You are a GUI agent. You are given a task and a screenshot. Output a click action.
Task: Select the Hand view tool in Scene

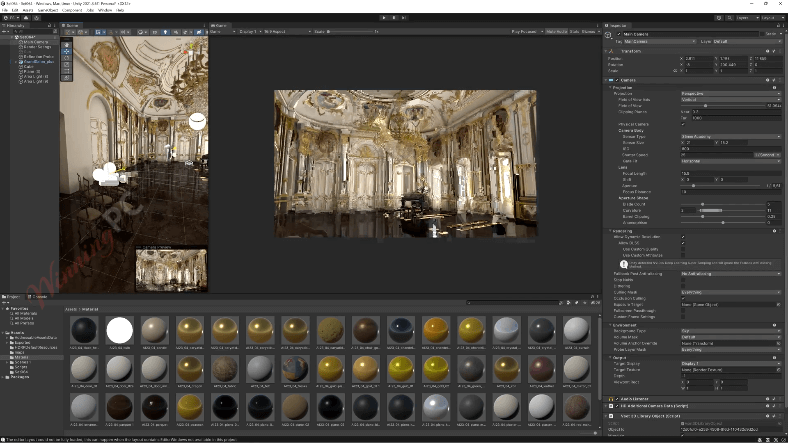(66, 45)
